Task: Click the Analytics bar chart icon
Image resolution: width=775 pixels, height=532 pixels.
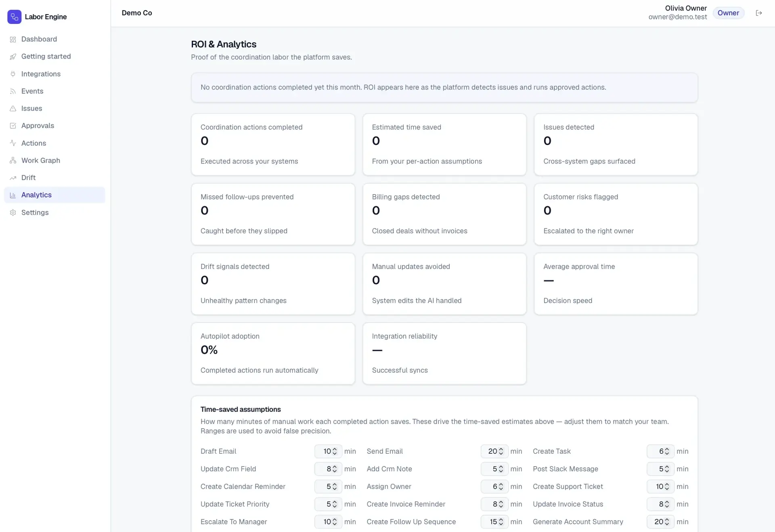Action: tap(13, 195)
